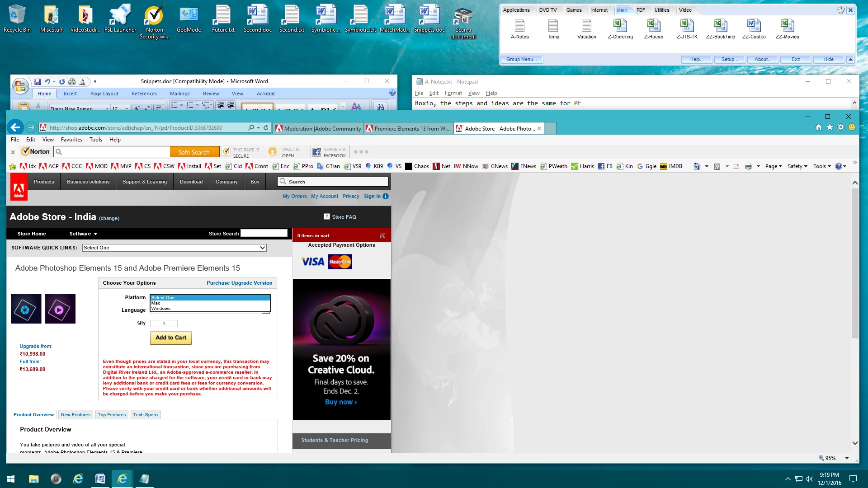Click the IE favorites star icon
The image size is (868, 488).
830,127
